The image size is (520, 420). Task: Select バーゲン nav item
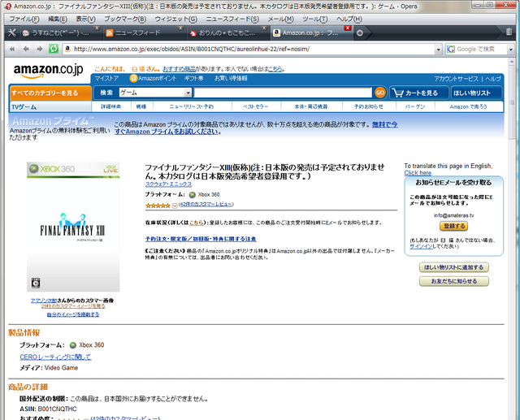point(415,106)
